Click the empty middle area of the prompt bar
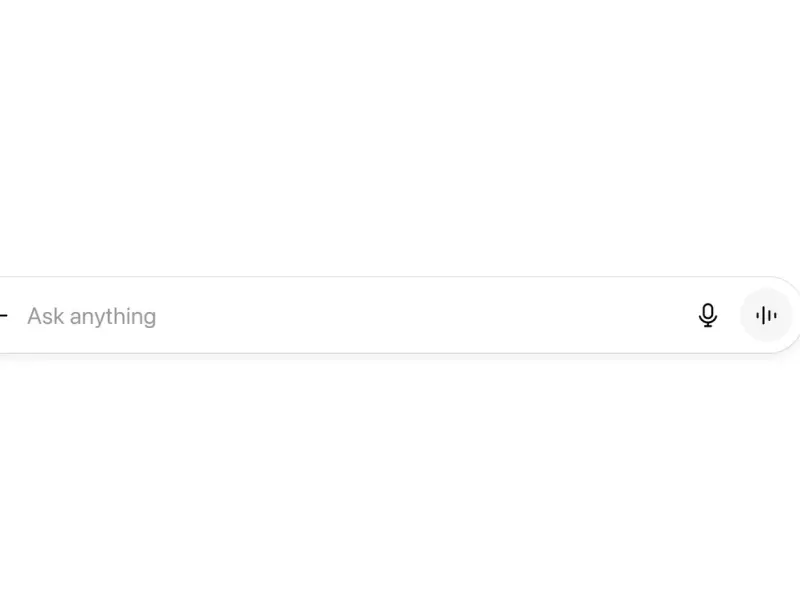The image size is (800, 600). [400, 316]
